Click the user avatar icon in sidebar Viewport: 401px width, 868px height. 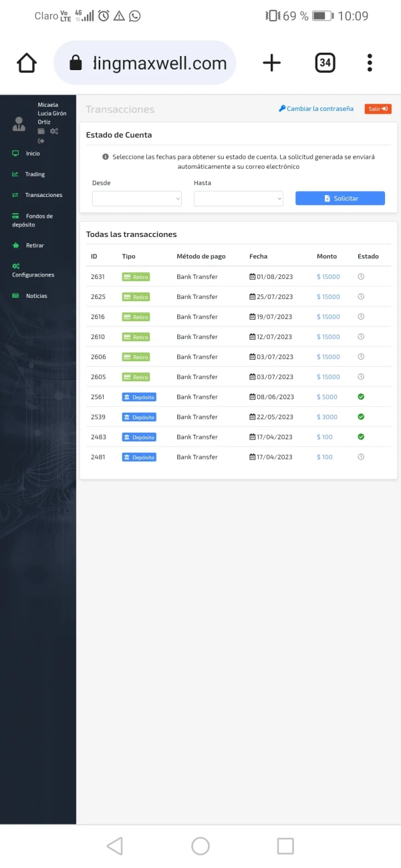[19, 124]
